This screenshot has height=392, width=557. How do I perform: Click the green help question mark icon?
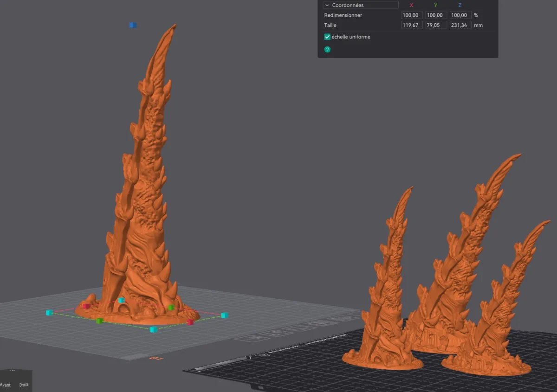tap(327, 49)
